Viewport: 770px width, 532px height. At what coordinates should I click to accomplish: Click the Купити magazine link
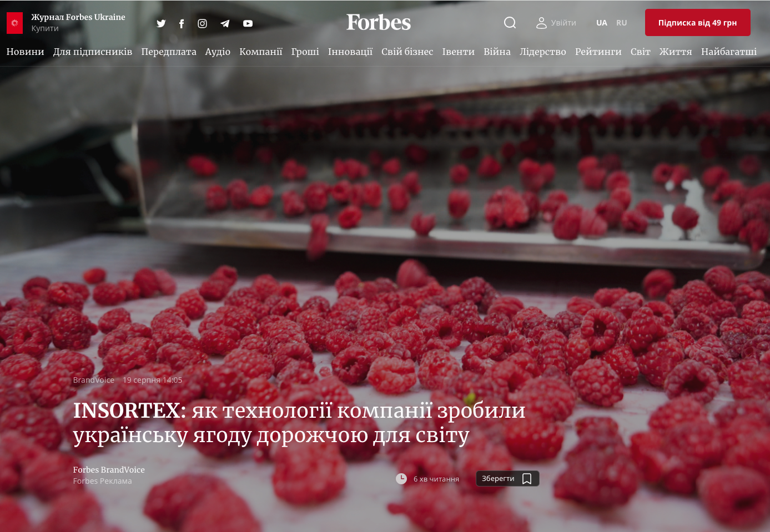(x=45, y=28)
